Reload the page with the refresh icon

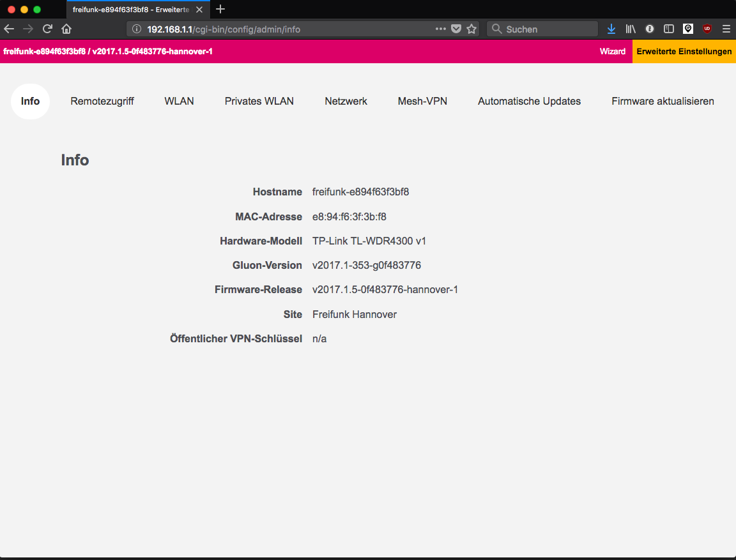pyautogui.click(x=47, y=29)
